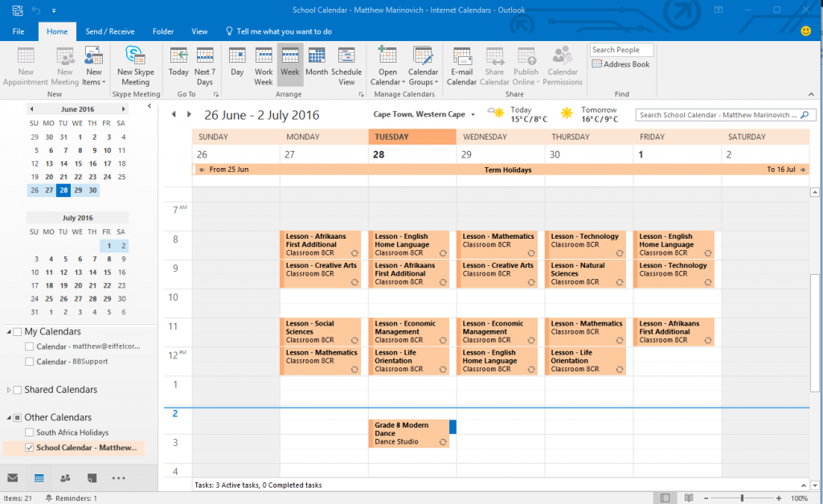Expand the Shared Calendars group
The height and width of the screenshot is (504, 823).
pos(9,390)
